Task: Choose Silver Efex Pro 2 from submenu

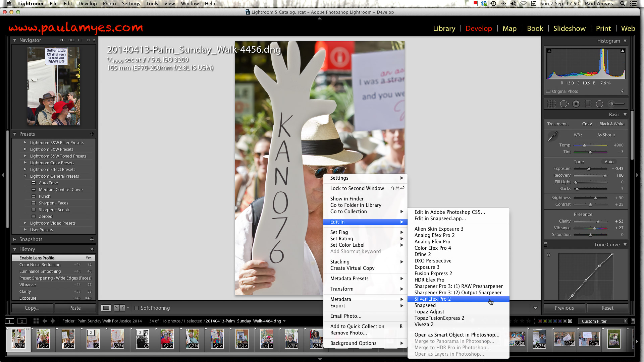Action: click(432, 299)
